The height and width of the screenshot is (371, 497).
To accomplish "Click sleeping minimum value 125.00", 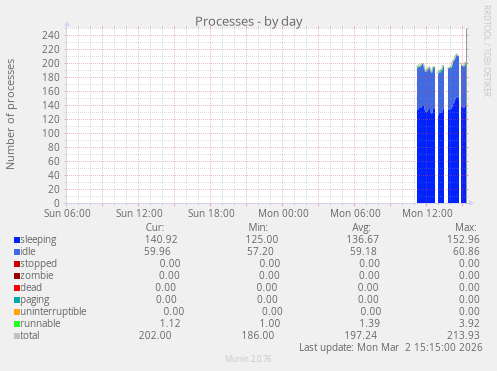I will coord(262,239).
